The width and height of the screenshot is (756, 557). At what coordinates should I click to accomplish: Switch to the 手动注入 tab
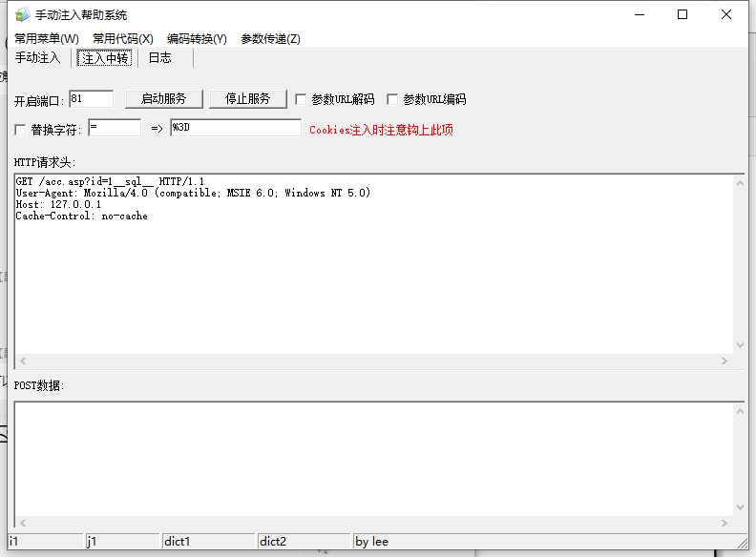[37, 58]
